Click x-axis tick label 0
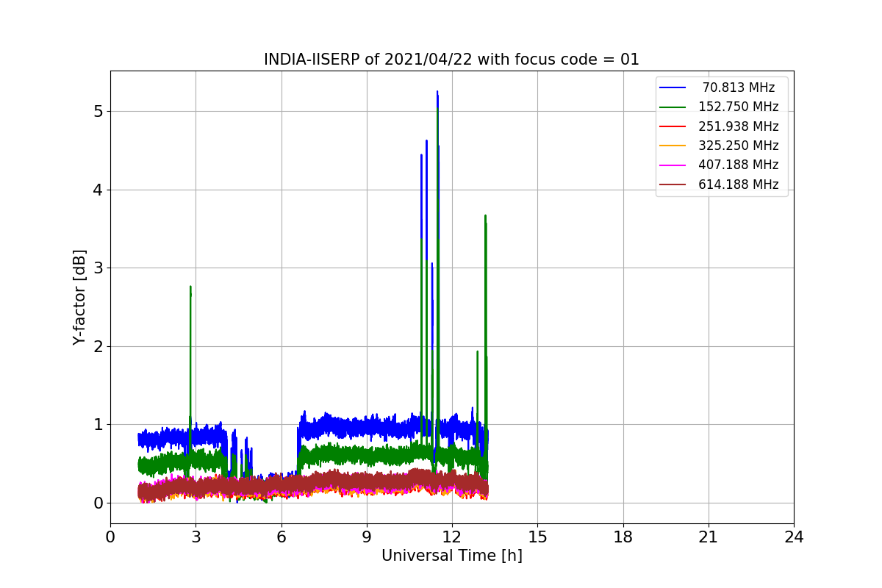 (x=110, y=537)
